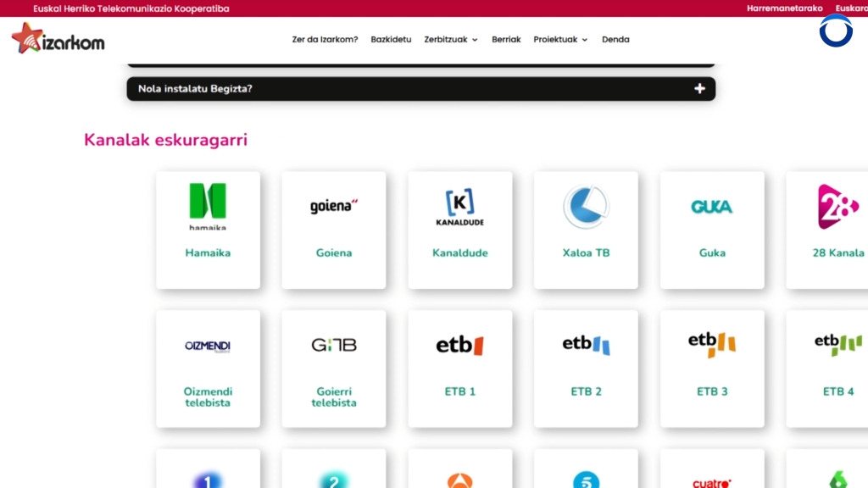Click the 'Kanalak eskuragarri' heading
The height and width of the screenshot is (488, 868).
click(x=165, y=140)
